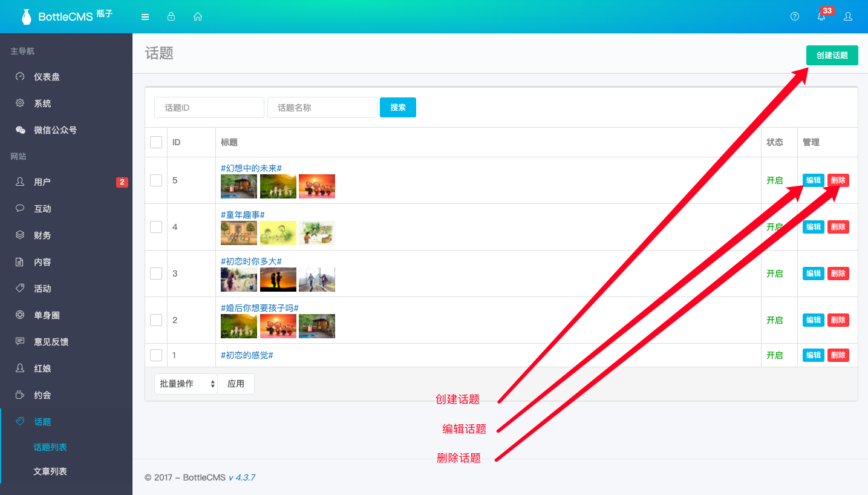Click 编辑 for topic #幻想中的未来#
Screen dimensions: 868x495
(x=814, y=180)
